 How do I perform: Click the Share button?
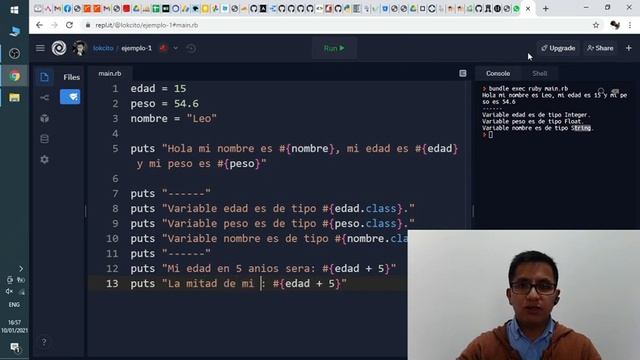click(600, 48)
